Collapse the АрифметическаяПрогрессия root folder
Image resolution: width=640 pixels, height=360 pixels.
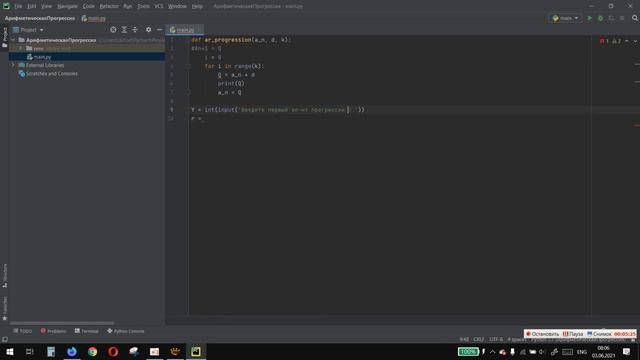pyautogui.click(x=13, y=40)
